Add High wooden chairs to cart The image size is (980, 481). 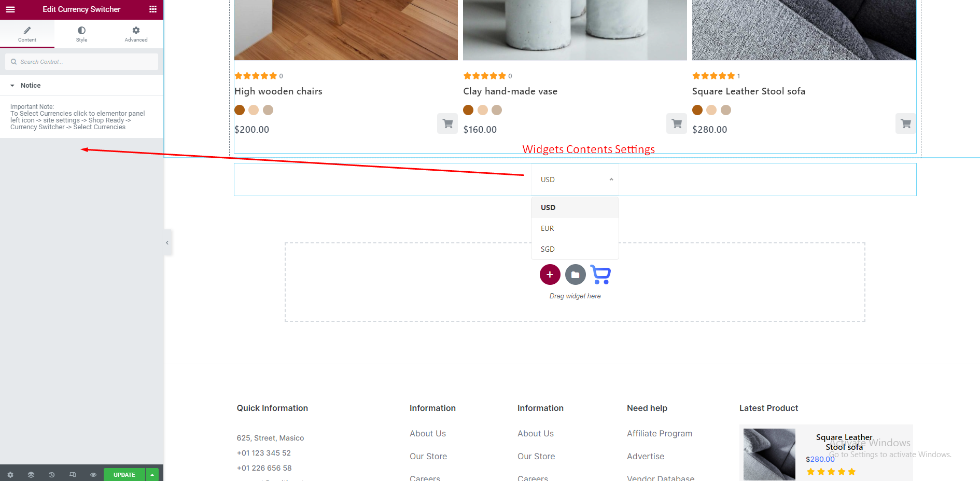tap(447, 123)
